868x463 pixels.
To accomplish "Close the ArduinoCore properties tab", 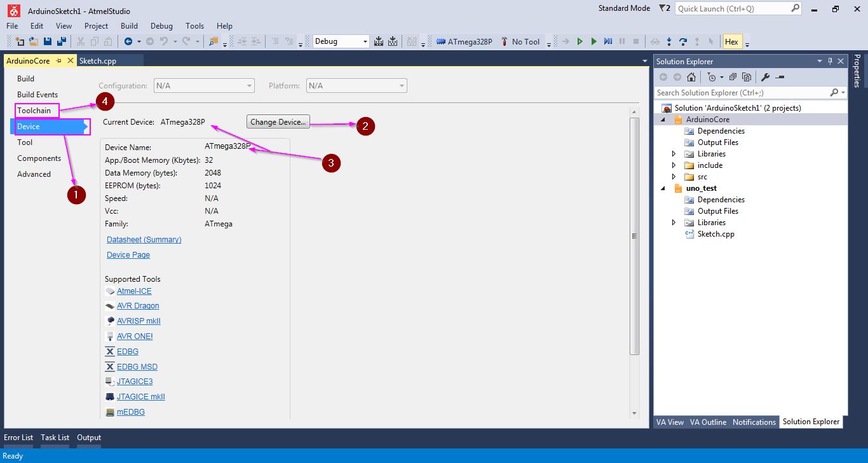I will point(70,60).
